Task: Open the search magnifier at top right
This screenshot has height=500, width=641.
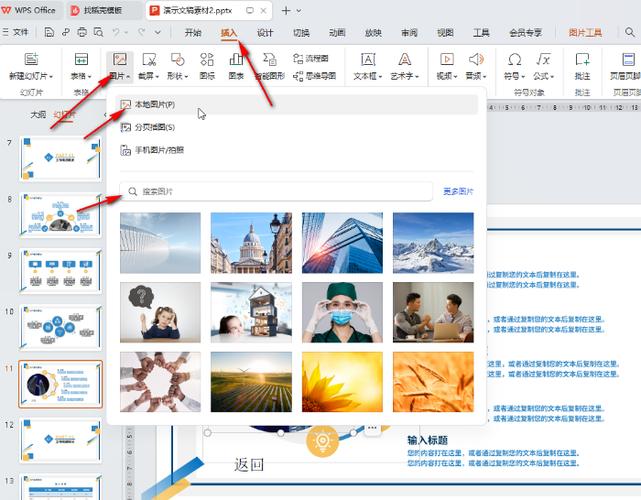Action: 630,32
